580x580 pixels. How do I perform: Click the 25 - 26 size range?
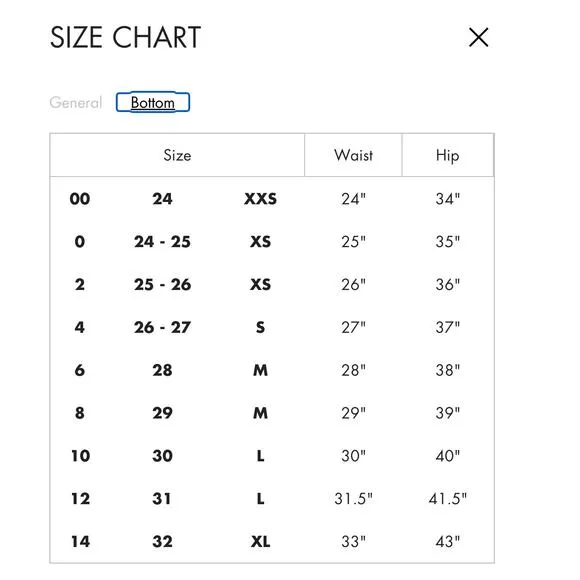pos(162,284)
